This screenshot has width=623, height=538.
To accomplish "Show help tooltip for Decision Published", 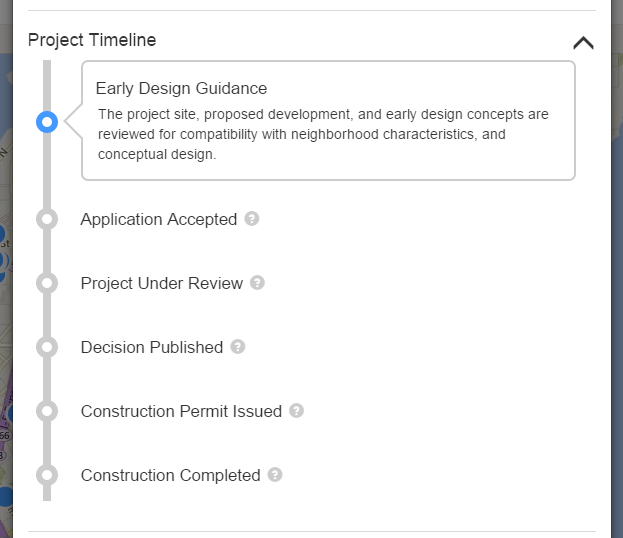I will [x=238, y=346].
